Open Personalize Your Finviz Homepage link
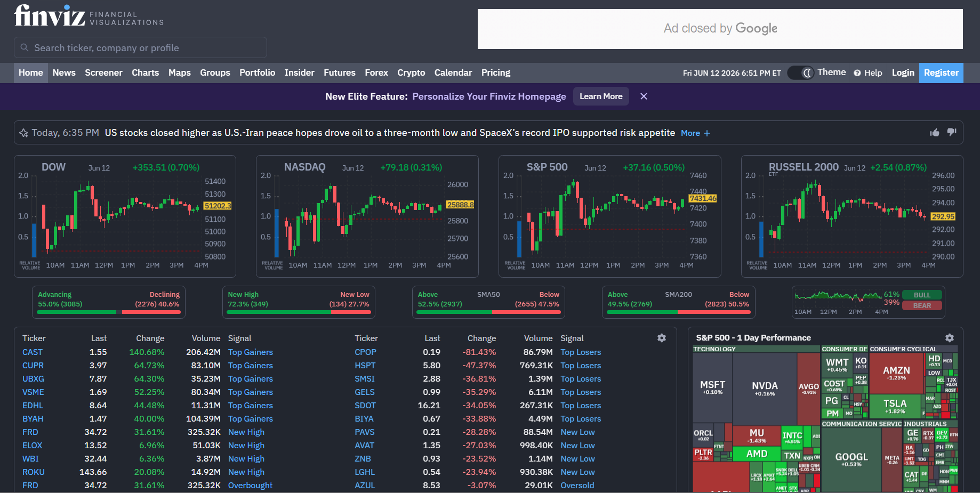The width and height of the screenshot is (980, 493). pos(489,96)
